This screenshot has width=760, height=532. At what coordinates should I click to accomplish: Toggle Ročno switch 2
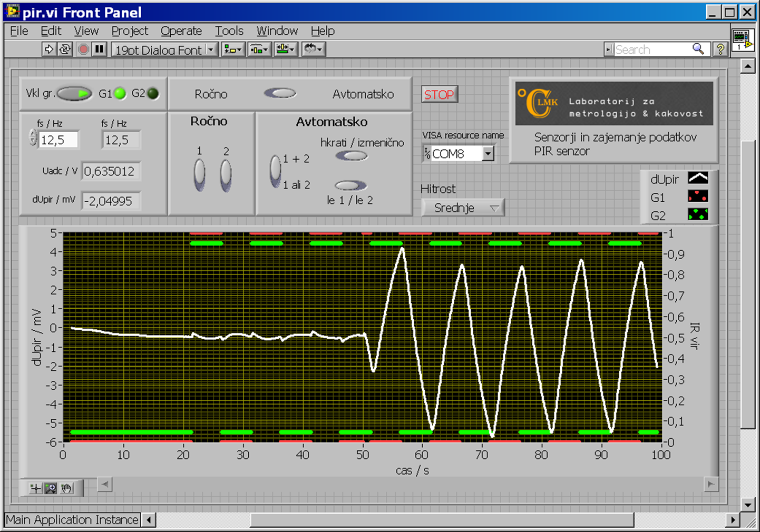226,174
